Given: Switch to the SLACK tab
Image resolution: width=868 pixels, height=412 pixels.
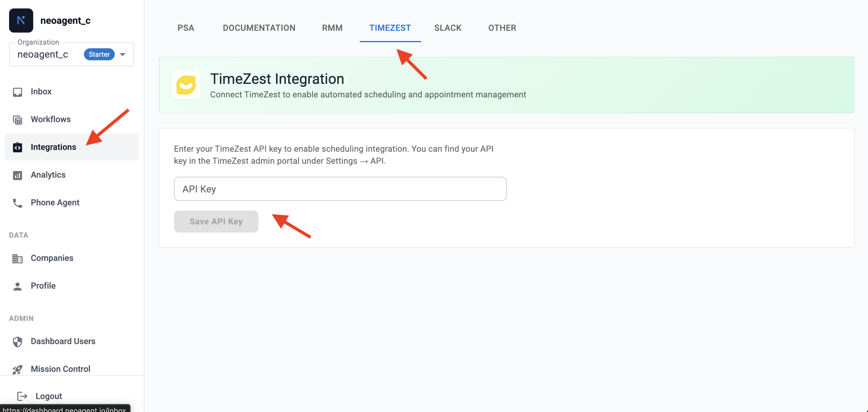Looking at the screenshot, I should [x=448, y=28].
